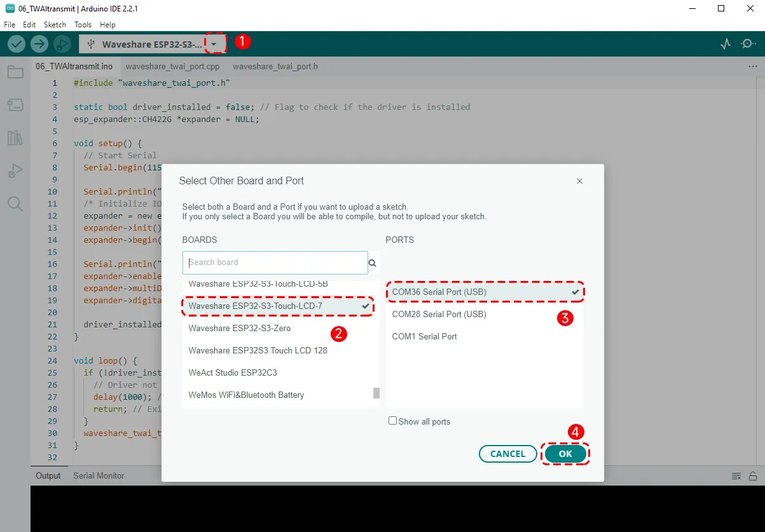Open the Sketchbook folder sidebar icon
The height and width of the screenshot is (532, 765).
pyautogui.click(x=15, y=72)
